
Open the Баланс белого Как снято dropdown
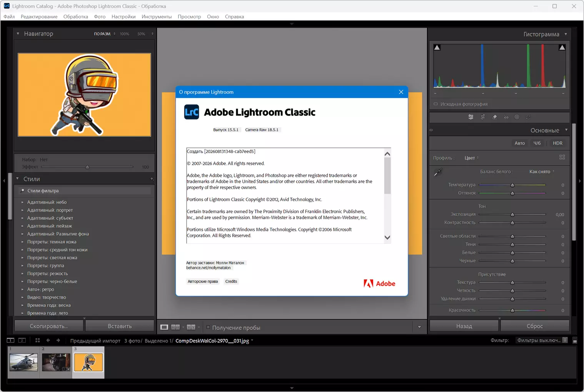point(542,172)
